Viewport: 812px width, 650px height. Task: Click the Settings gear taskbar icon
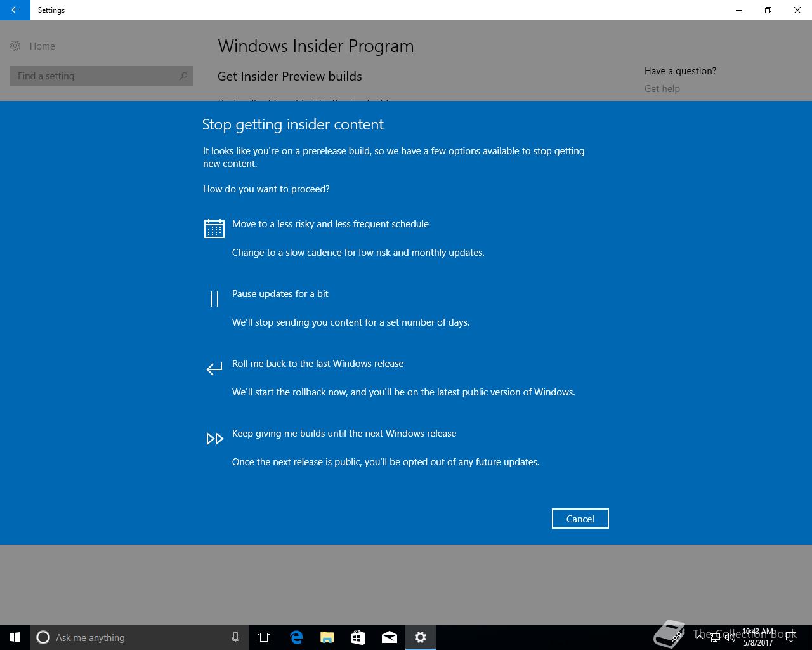click(x=421, y=637)
